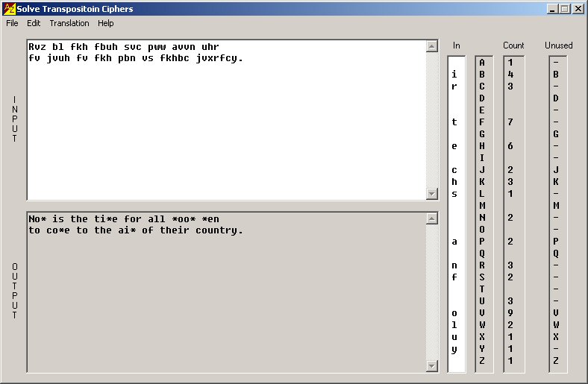
Task: Click the 'In' column header label
Action: click(457, 45)
